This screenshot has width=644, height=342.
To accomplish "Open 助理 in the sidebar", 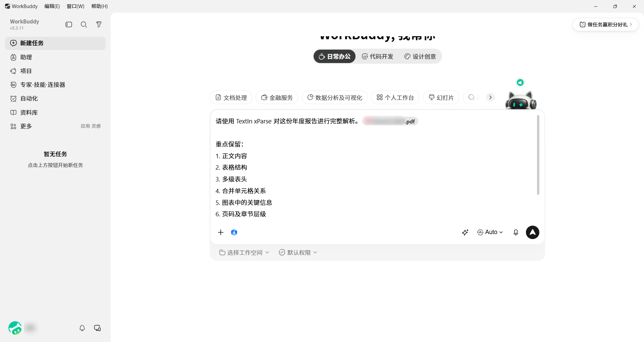I will click(x=55, y=57).
